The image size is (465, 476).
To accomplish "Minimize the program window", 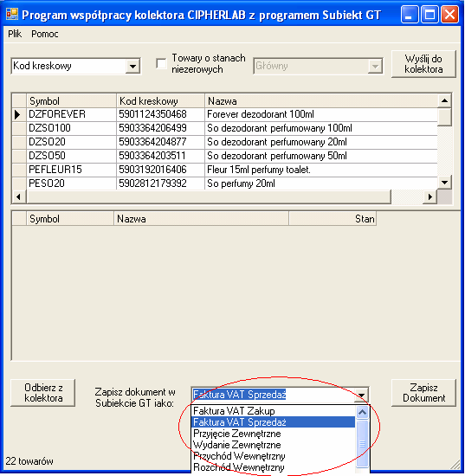I will click(x=409, y=14).
